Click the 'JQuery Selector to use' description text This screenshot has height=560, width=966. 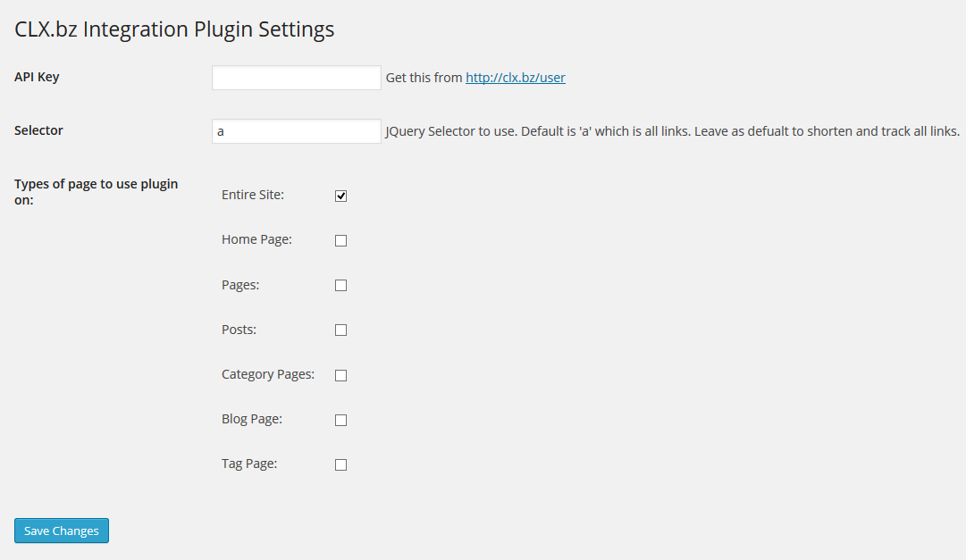(x=673, y=131)
